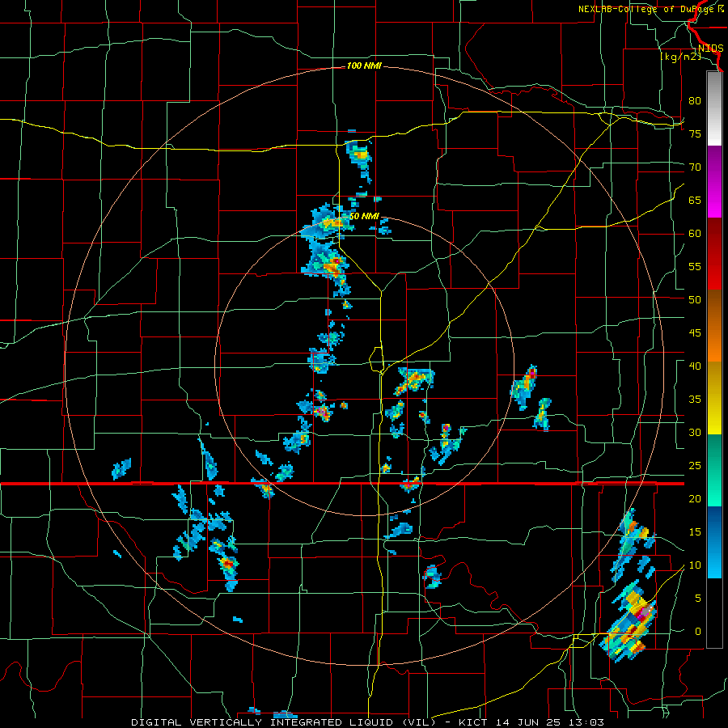Click the "NIDS" label above the legend
728x728 pixels.
[710, 49]
